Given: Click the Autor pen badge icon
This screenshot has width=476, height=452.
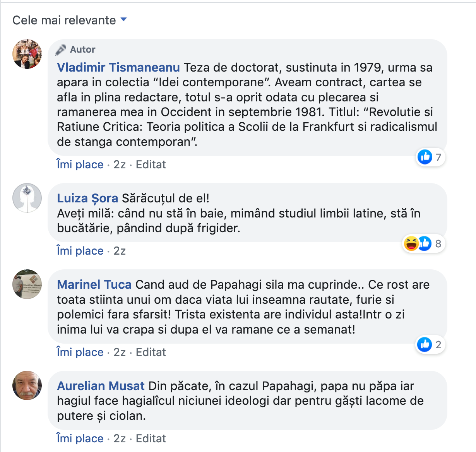Looking at the screenshot, I should tap(61, 50).
